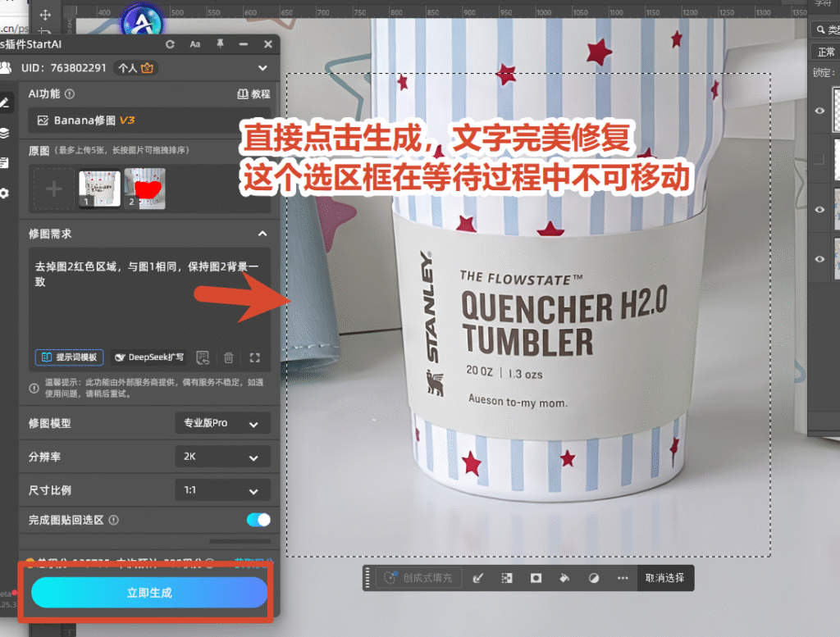The height and width of the screenshot is (637, 840).
Task: Open the 提示词模板 prompt templates
Action: coord(69,357)
